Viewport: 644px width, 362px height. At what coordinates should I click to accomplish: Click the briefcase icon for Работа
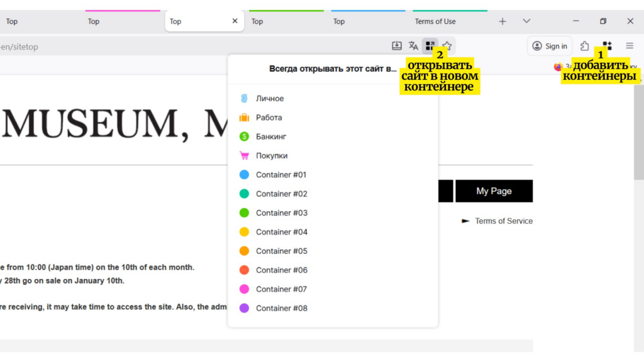tap(244, 118)
